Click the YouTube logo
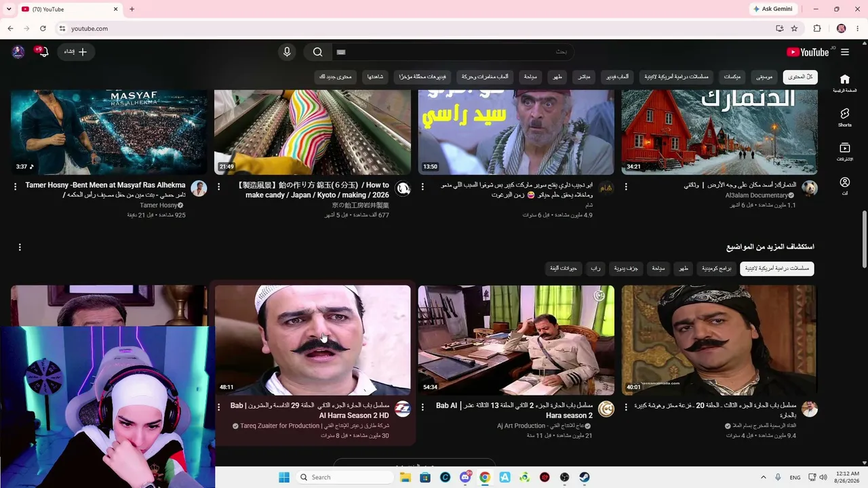 click(808, 52)
